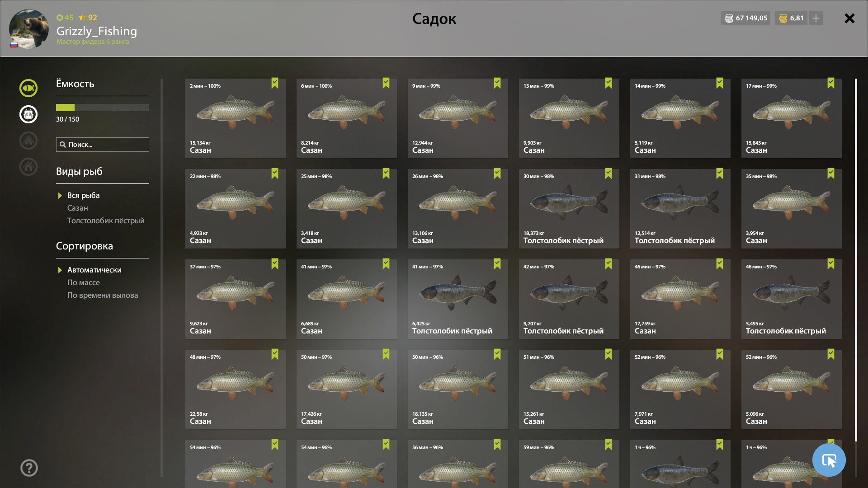Open the fish keepnet icon in sidebar

(28, 88)
